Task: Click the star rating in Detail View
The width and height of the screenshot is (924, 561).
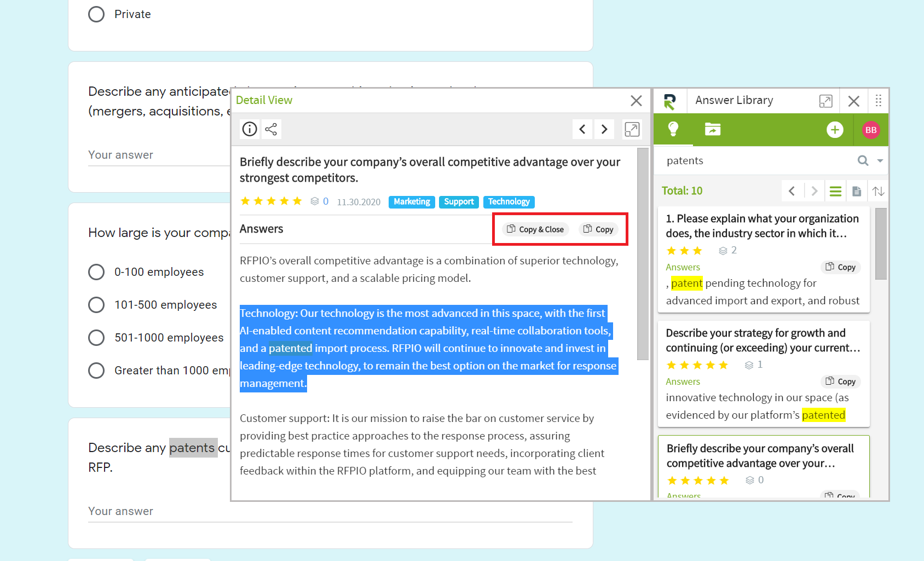Action: 272,201
